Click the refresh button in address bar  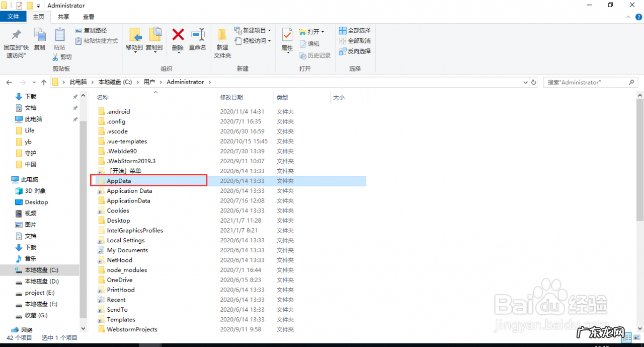click(533, 82)
